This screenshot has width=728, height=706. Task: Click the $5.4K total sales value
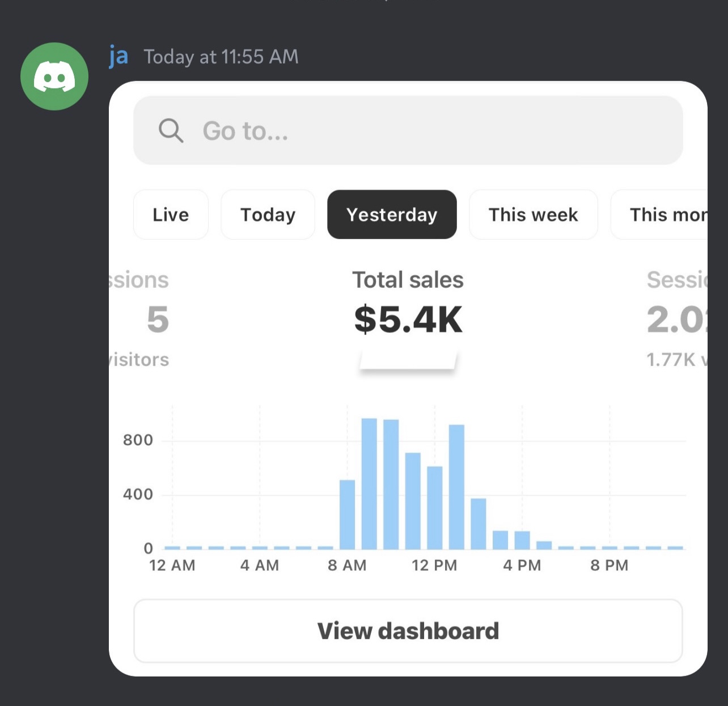(408, 320)
